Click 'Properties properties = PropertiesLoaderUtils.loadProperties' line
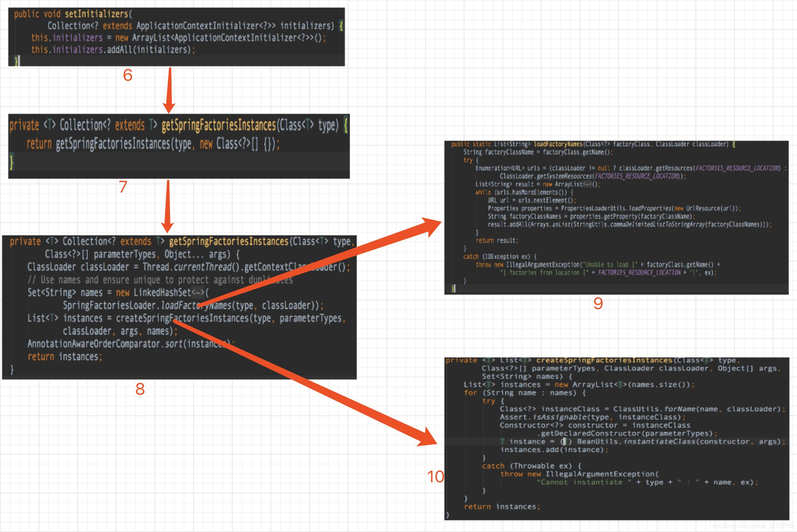This screenshot has width=797, height=532. pyautogui.click(x=614, y=208)
